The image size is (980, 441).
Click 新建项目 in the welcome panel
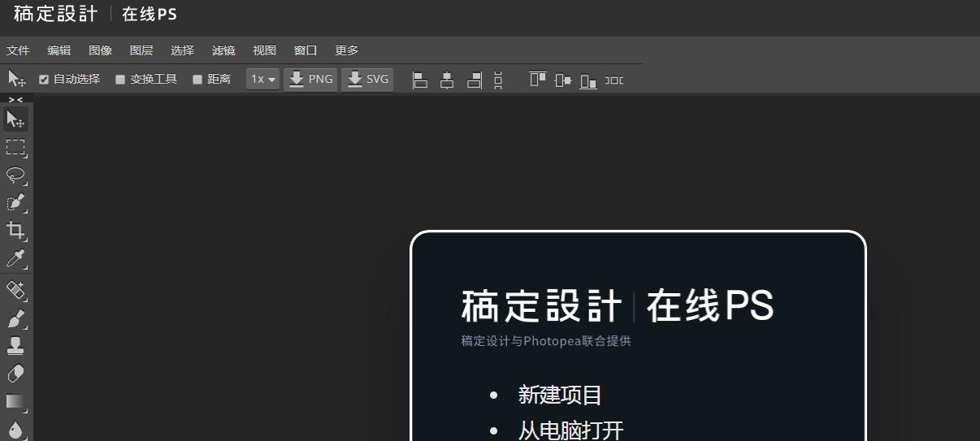[560, 396]
